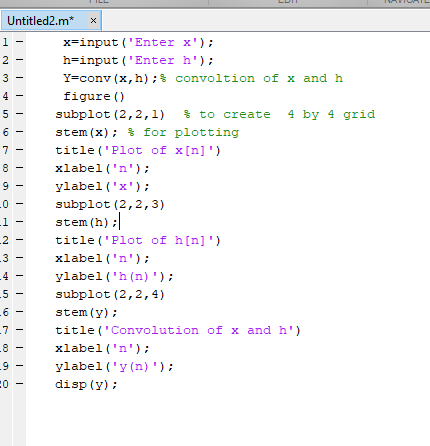Click stem(h); line
Screen dimensions: 430x446
tap(86, 223)
